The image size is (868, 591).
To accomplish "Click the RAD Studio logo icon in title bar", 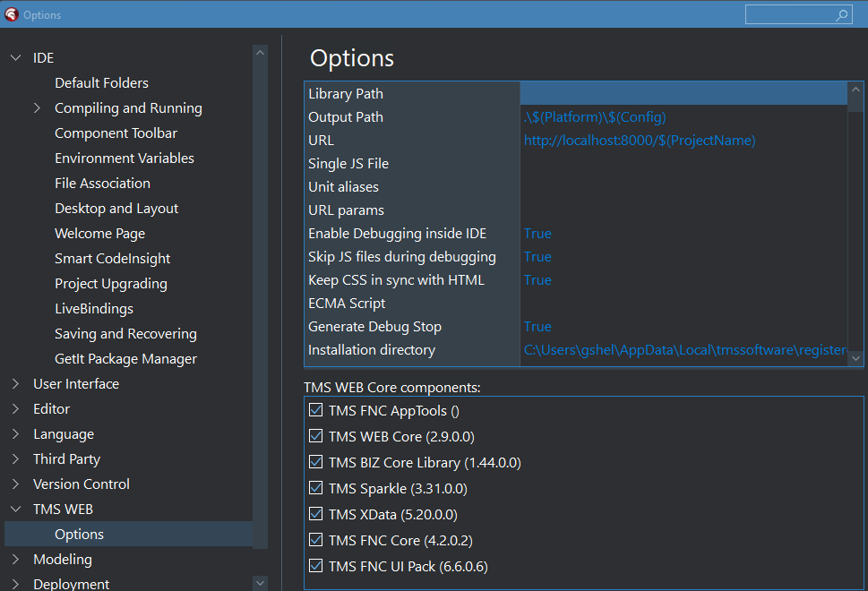I will click(x=11, y=14).
